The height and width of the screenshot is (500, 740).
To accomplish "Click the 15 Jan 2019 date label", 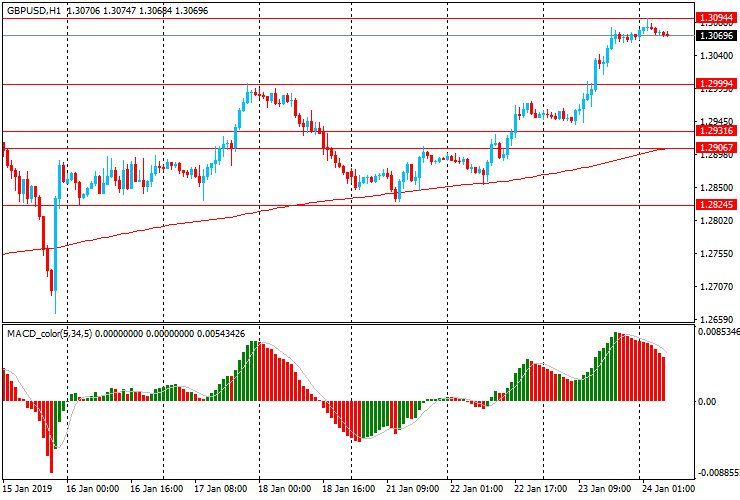I will click(29, 490).
